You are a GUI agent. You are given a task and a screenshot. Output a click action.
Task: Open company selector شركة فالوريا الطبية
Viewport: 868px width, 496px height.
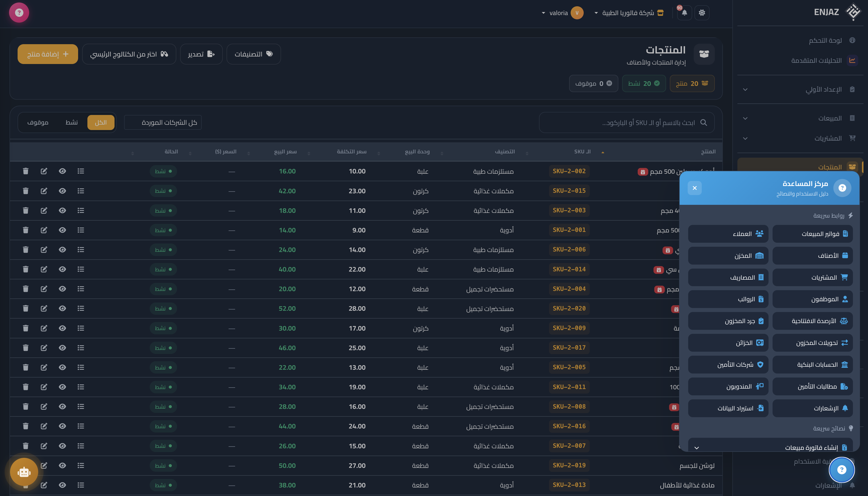coord(629,13)
